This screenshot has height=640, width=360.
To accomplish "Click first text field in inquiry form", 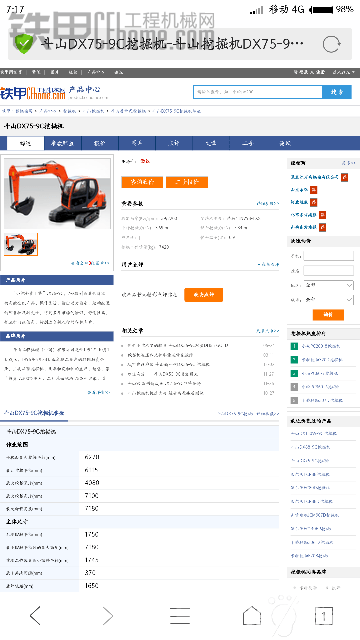I will click(x=329, y=256).
